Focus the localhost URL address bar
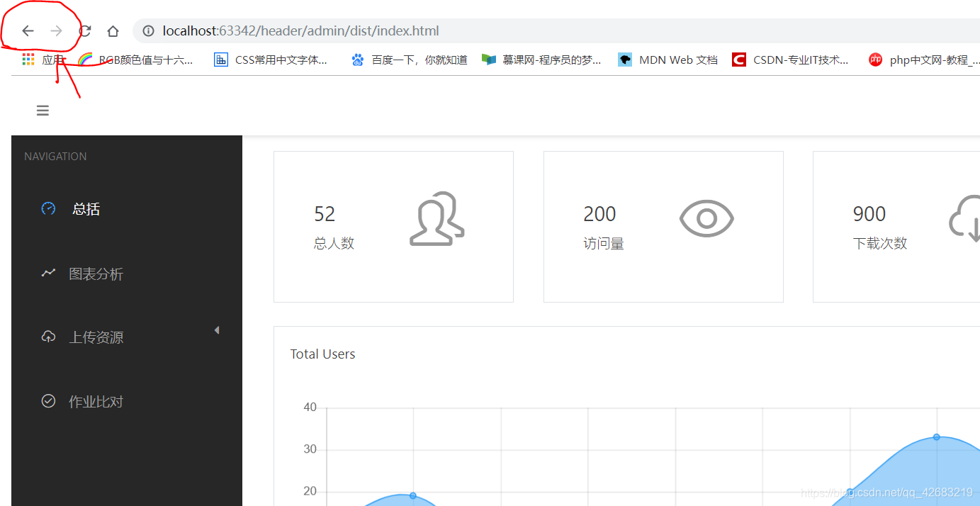This screenshot has height=506, width=980. click(556, 31)
